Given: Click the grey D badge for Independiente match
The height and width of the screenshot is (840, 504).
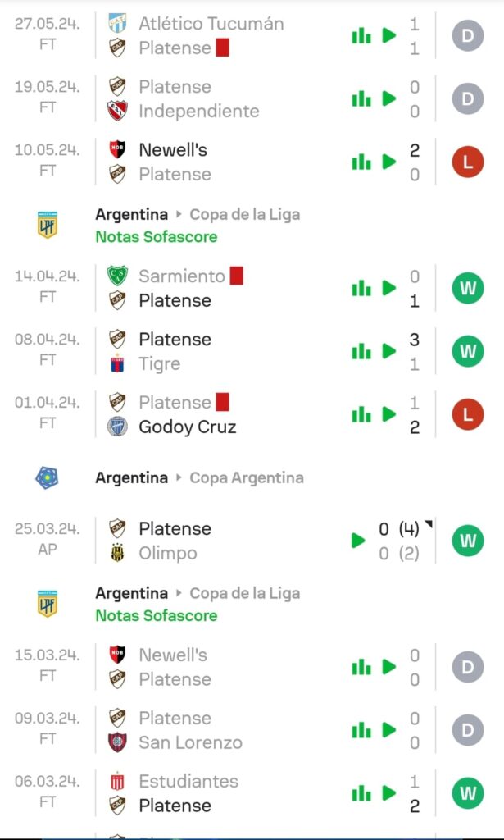Looking at the screenshot, I should (x=468, y=99).
